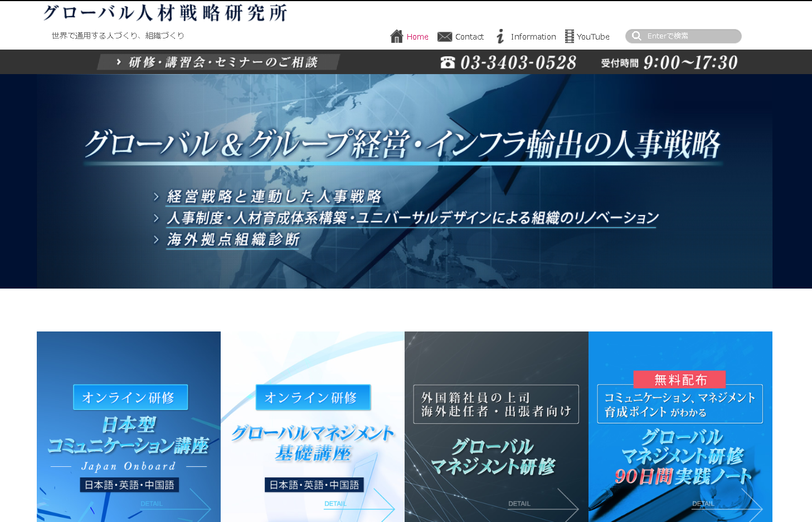Open the 人事制度・人材育成体系構築 banner link
This screenshot has height=522, width=812.
coord(412,218)
